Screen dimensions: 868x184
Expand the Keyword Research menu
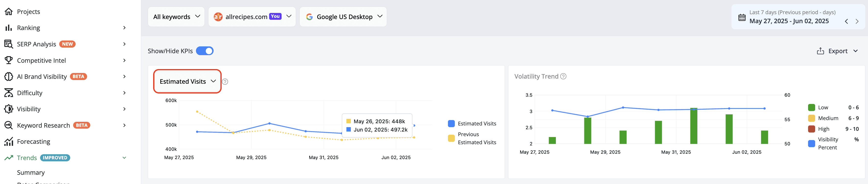(65, 125)
